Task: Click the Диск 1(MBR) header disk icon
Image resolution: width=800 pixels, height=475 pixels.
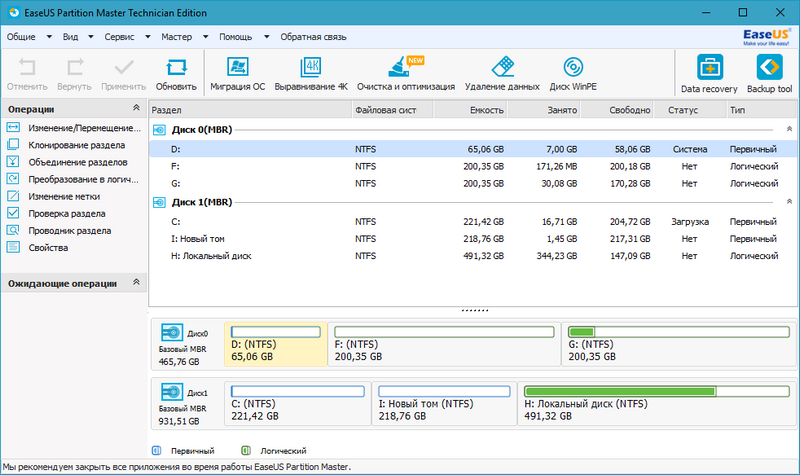Action: 159,203
